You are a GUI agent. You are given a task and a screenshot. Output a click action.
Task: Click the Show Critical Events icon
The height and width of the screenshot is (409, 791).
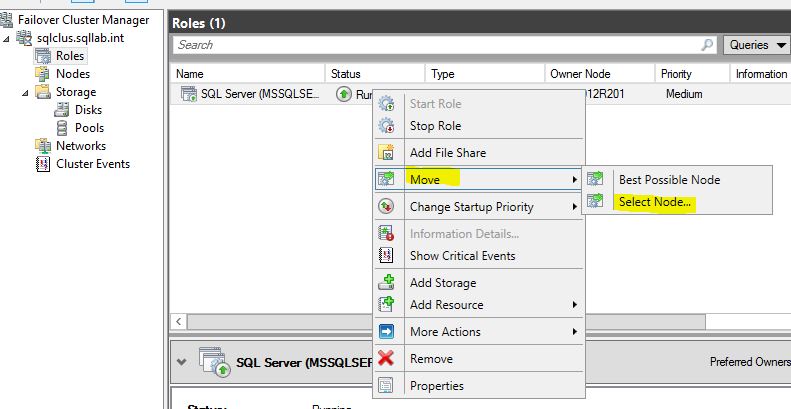(x=386, y=256)
